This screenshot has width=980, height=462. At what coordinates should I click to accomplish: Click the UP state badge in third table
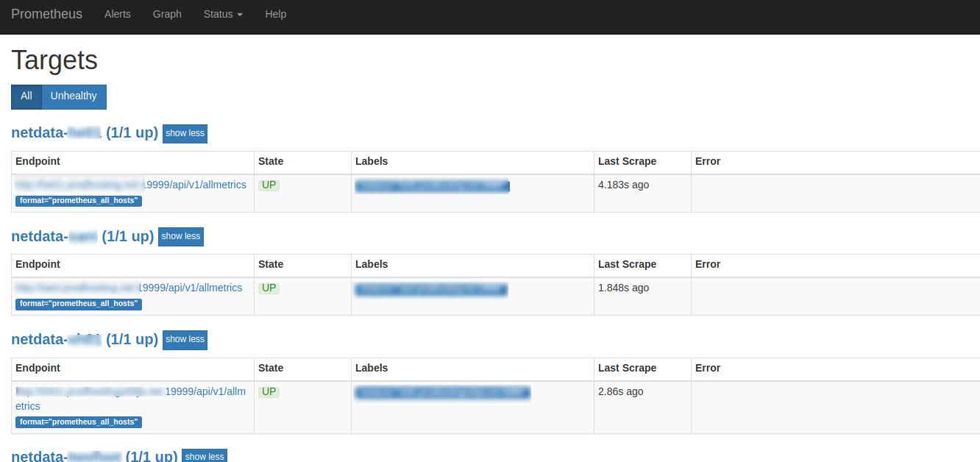[x=269, y=391]
